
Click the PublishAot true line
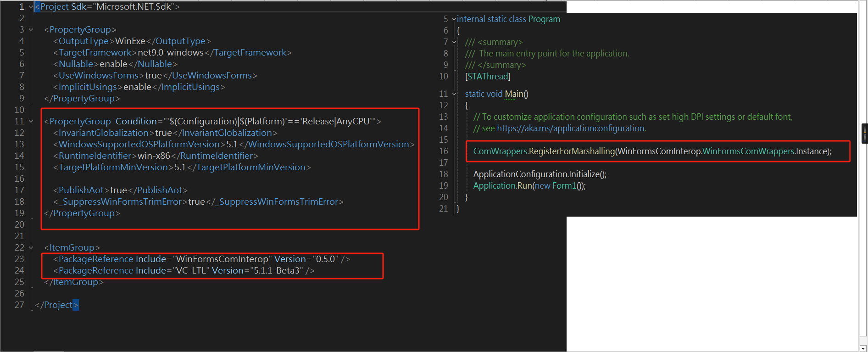120,190
